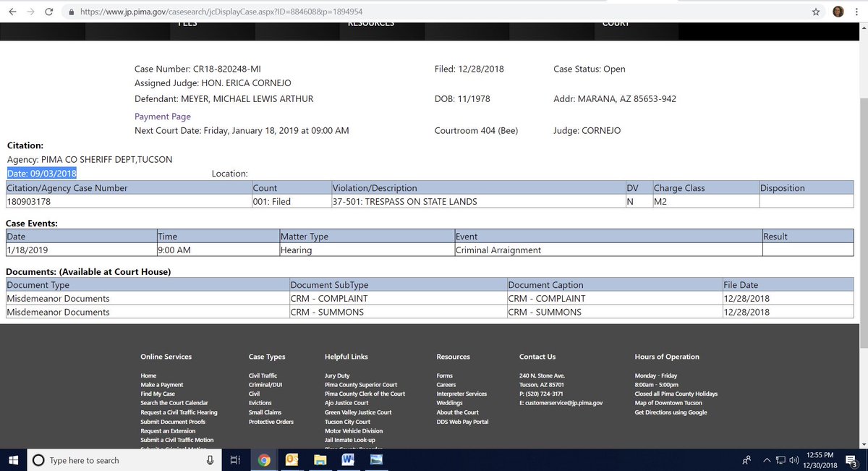
Task: Open Criminal/DUI case type link
Action: coord(265,385)
